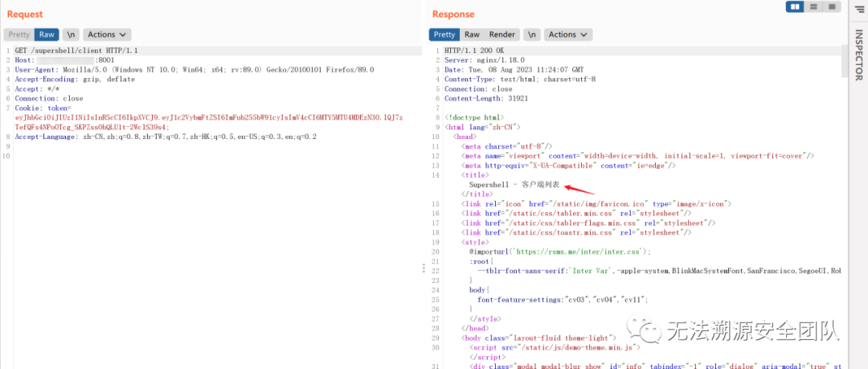Click the Host header line ending :8001

pos(65,59)
